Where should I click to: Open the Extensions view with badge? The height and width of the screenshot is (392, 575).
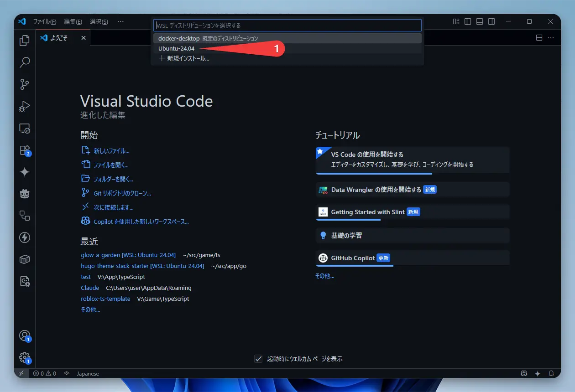tap(25, 150)
